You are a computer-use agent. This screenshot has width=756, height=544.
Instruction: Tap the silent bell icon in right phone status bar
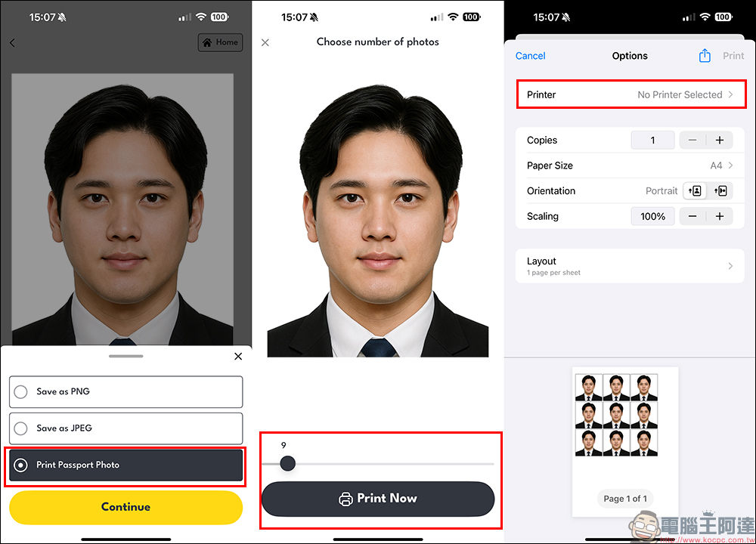[x=566, y=18]
